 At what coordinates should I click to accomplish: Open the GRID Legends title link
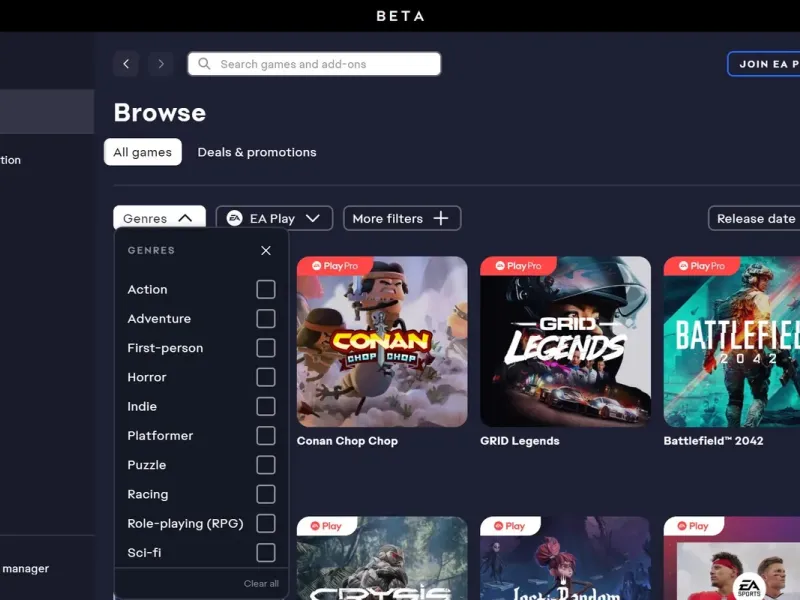[x=519, y=441]
